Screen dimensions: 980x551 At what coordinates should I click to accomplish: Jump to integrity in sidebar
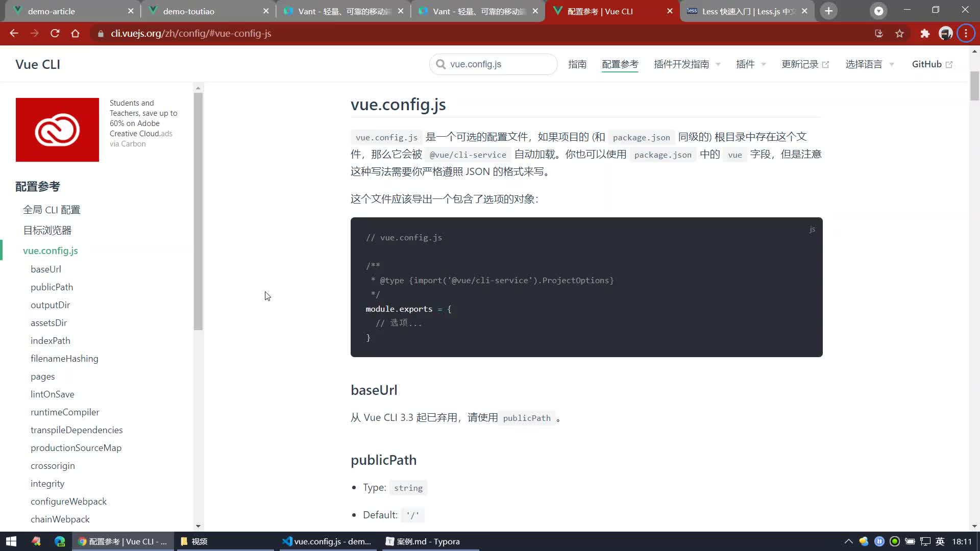click(47, 484)
